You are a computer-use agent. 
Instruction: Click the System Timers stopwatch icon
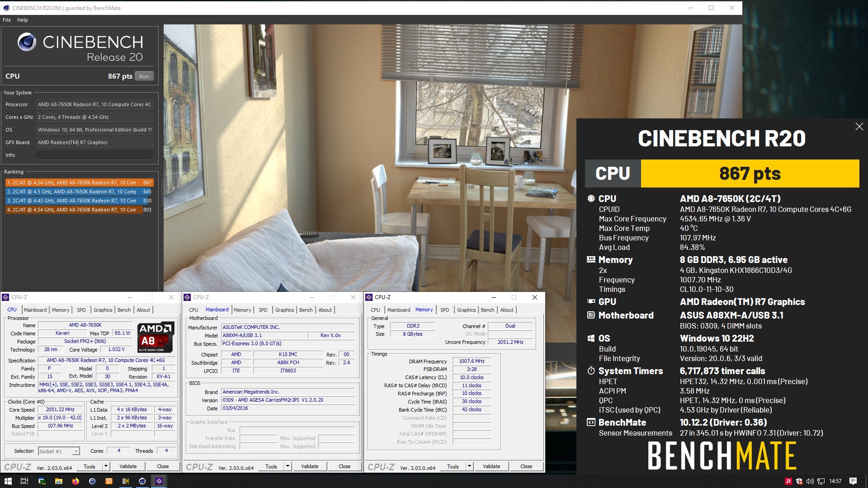pos(591,371)
